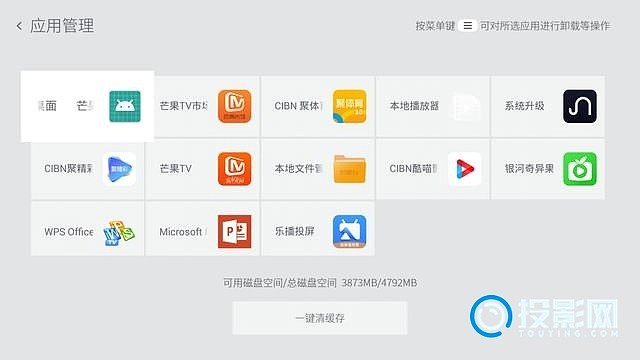Open 本地文件管理 folder icon
The height and width of the screenshot is (360, 640).
349,169
